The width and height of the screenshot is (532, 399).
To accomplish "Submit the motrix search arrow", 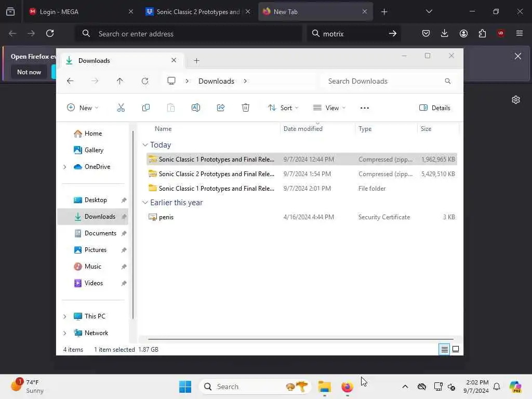I will click(x=393, y=33).
